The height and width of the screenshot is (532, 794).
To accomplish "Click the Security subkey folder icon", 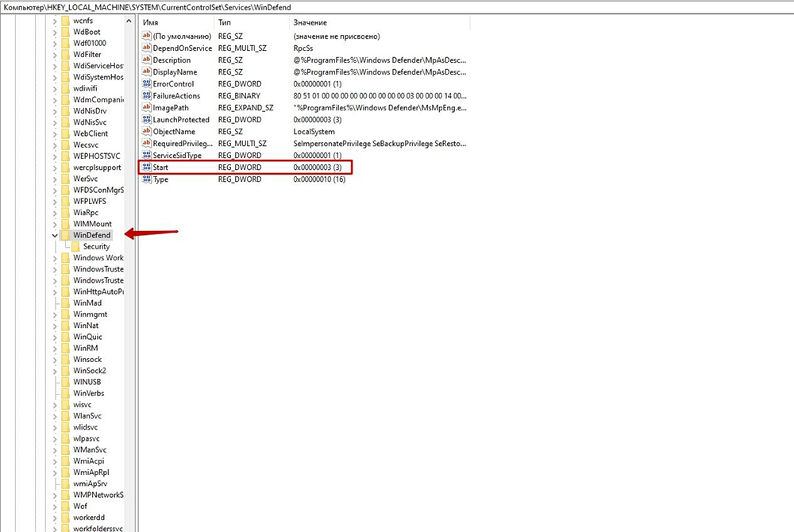I will [x=75, y=246].
